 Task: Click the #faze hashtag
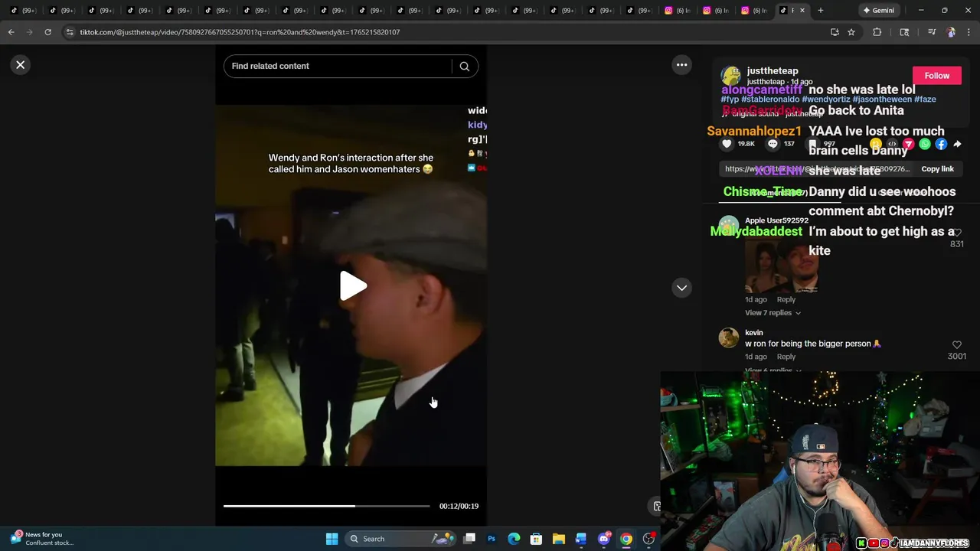coord(926,99)
